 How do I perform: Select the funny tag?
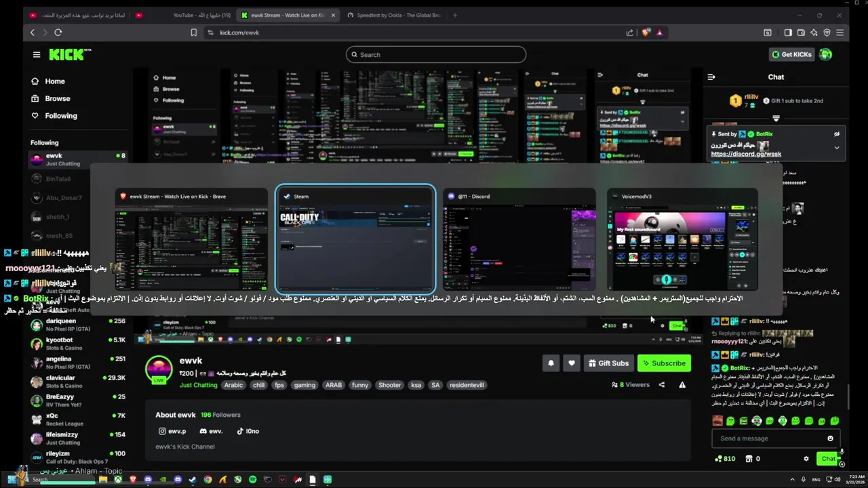(x=360, y=385)
